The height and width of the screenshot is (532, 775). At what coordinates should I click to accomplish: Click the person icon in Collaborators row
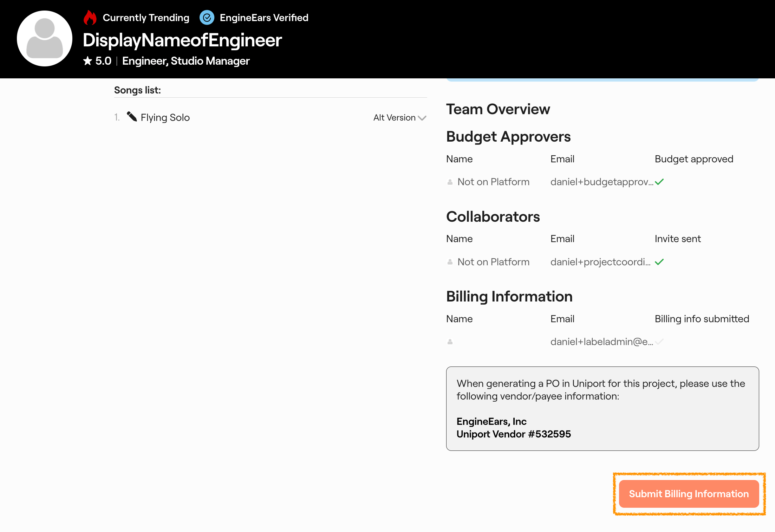[x=450, y=261]
